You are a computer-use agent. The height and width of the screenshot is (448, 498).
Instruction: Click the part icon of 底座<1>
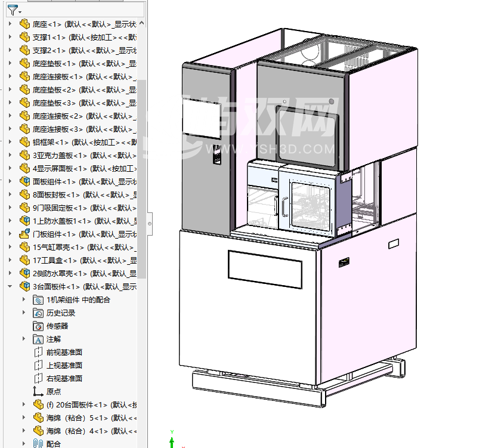click(24, 24)
